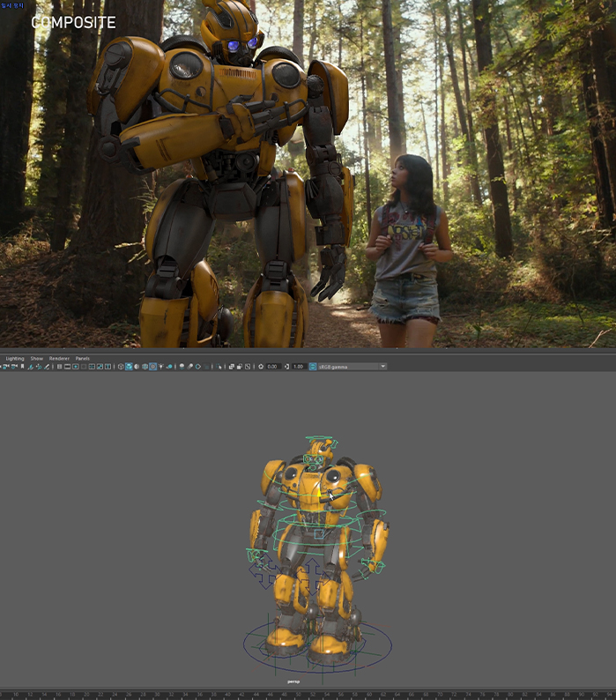Viewport: 616px width, 700px height.
Task: Toggle Wireframe on Shaded icon
Action: coord(145,367)
